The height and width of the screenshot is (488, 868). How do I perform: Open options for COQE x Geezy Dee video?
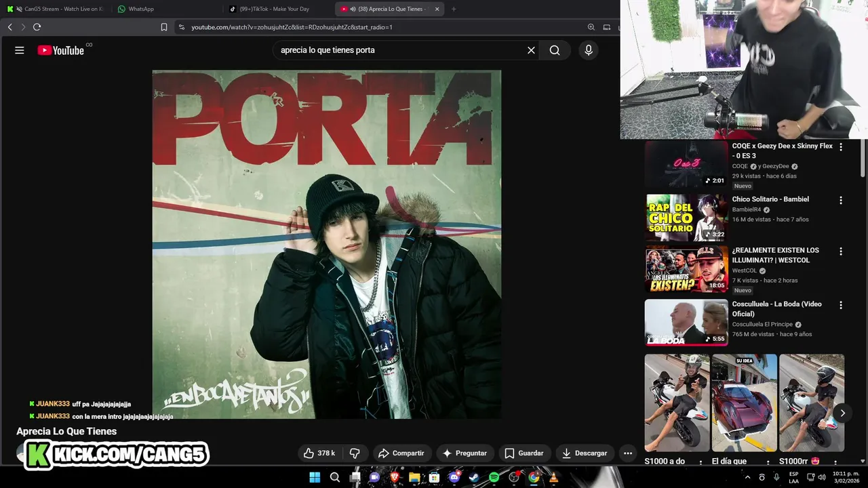[841, 146]
